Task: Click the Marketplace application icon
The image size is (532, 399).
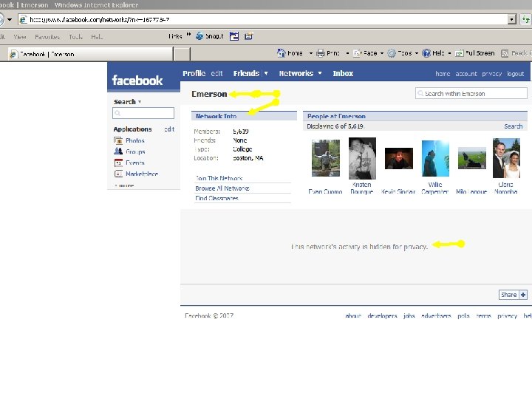Action: (x=118, y=174)
